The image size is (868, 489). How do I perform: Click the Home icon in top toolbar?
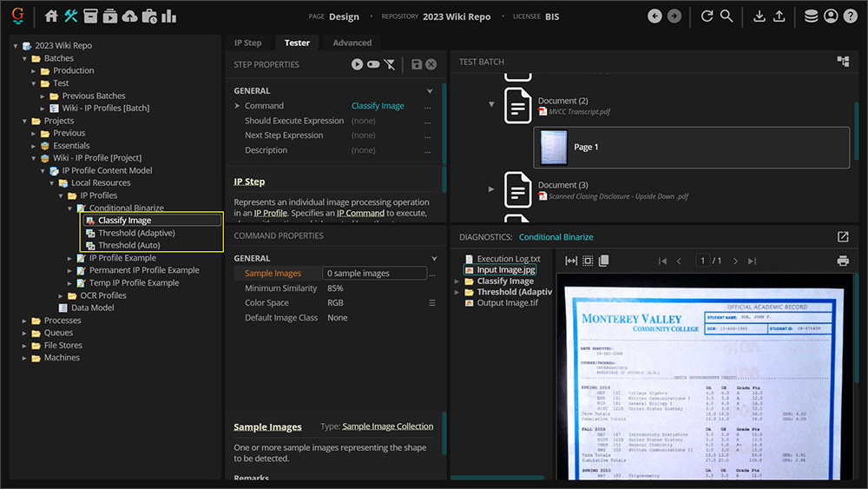[51, 17]
